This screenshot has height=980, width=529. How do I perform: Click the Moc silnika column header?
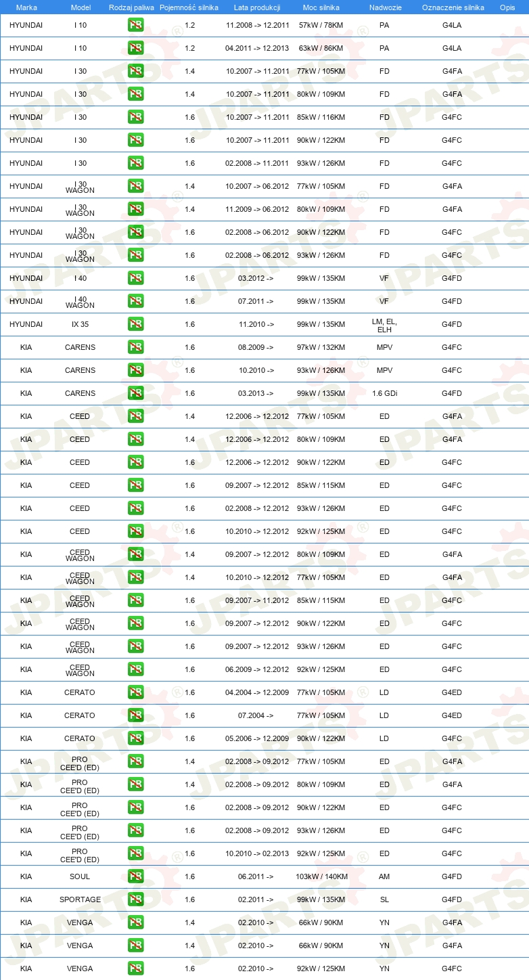tap(321, 7)
